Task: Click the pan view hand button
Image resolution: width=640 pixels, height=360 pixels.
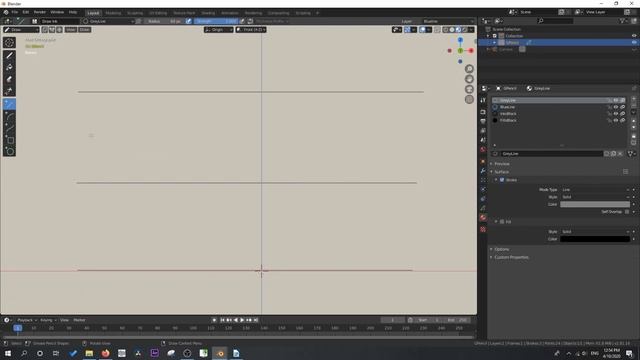Action: [469, 79]
